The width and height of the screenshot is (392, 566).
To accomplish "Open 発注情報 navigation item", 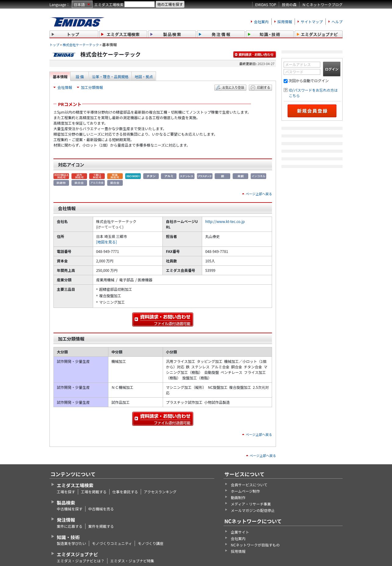I will (x=221, y=34).
